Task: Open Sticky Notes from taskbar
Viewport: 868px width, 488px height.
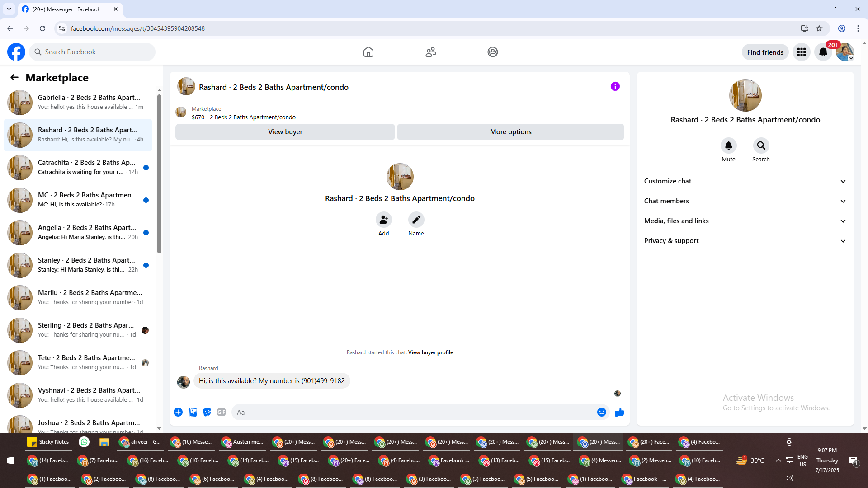Action: tap(48, 442)
